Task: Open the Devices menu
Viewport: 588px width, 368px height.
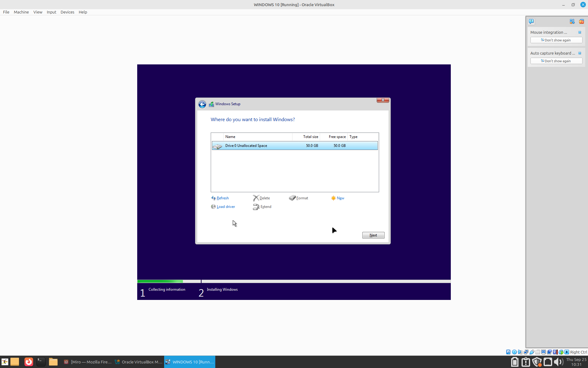Action: tap(67, 12)
